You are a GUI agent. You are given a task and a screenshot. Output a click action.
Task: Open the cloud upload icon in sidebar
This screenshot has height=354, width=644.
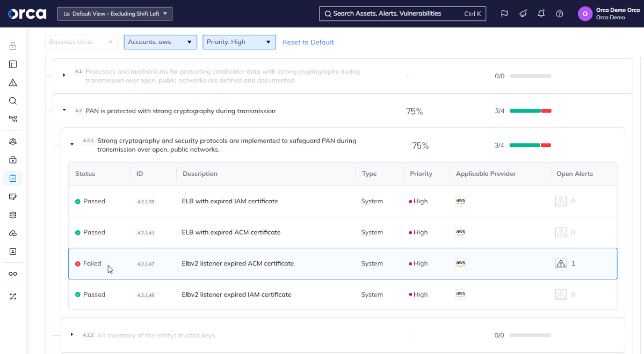[x=13, y=233]
